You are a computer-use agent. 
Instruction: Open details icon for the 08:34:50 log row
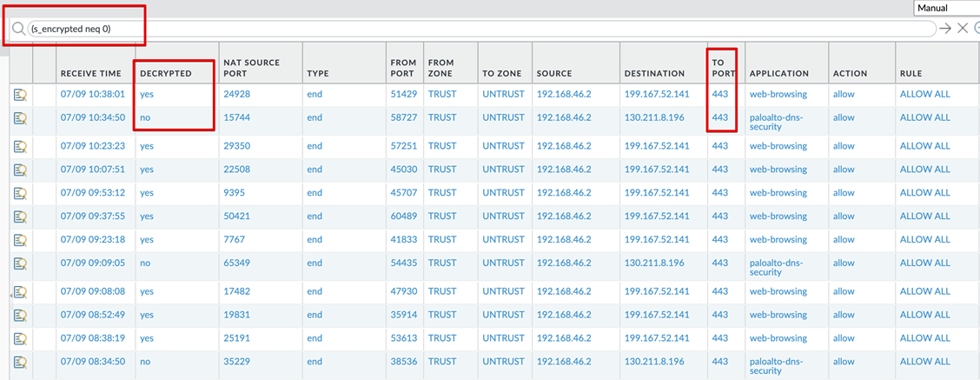[x=20, y=362]
